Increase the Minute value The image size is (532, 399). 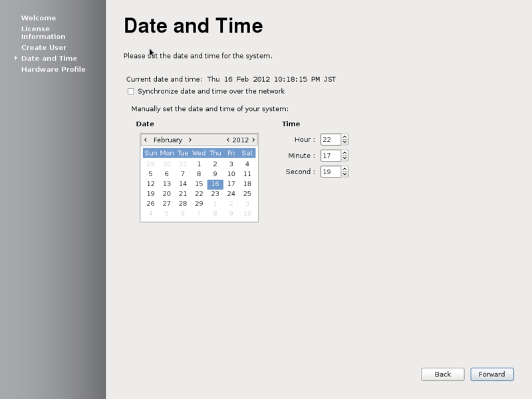[x=344, y=153]
